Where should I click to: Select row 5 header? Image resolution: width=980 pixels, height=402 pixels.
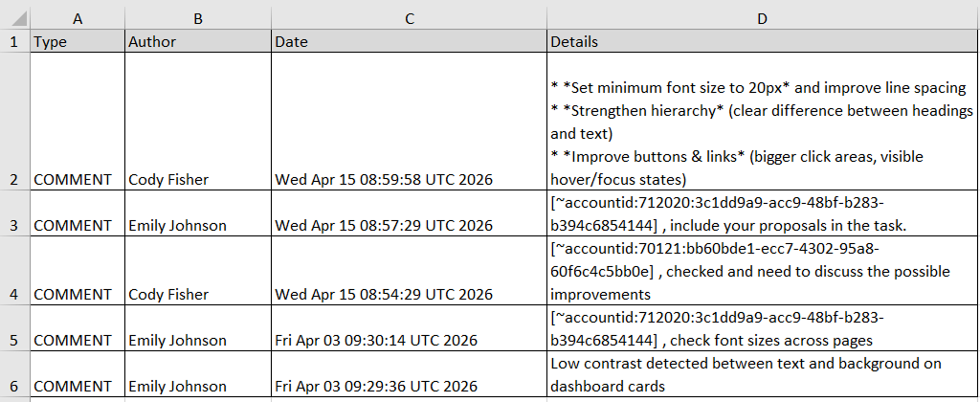(15, 328)
